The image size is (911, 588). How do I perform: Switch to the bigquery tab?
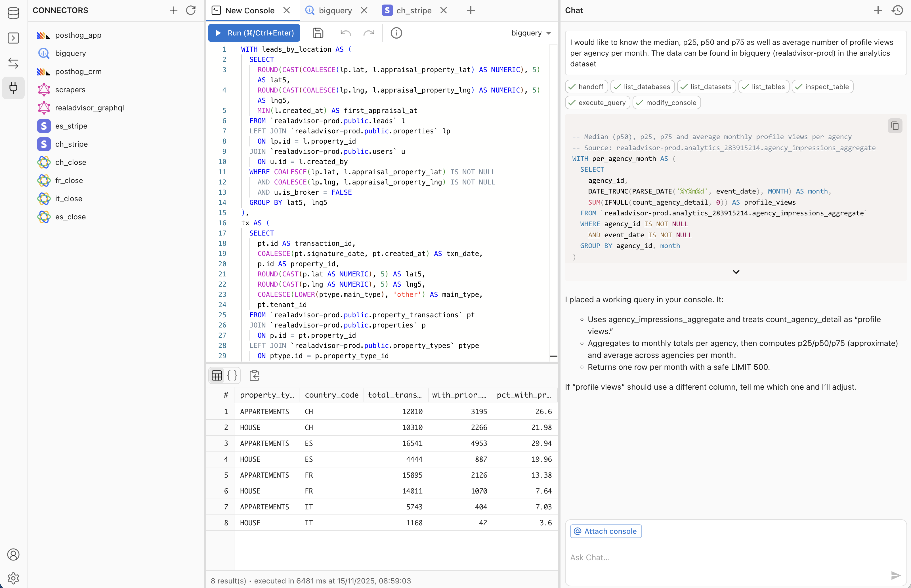[x=335, y=10]
